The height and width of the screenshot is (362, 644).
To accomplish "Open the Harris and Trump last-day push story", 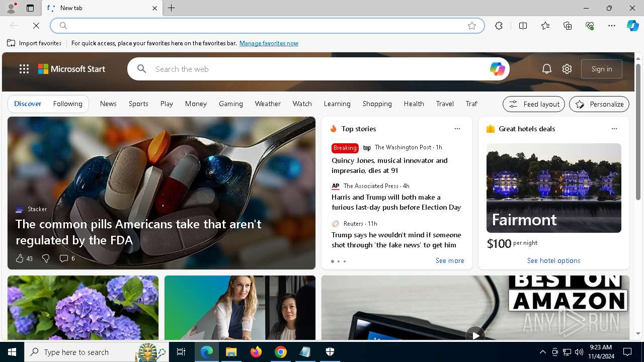I will coord(396,202).
